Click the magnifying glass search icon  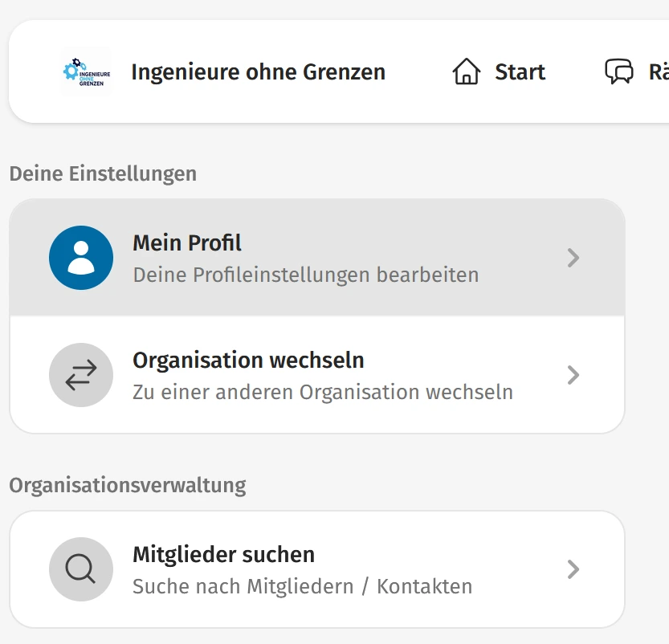[x=81, y=569]
